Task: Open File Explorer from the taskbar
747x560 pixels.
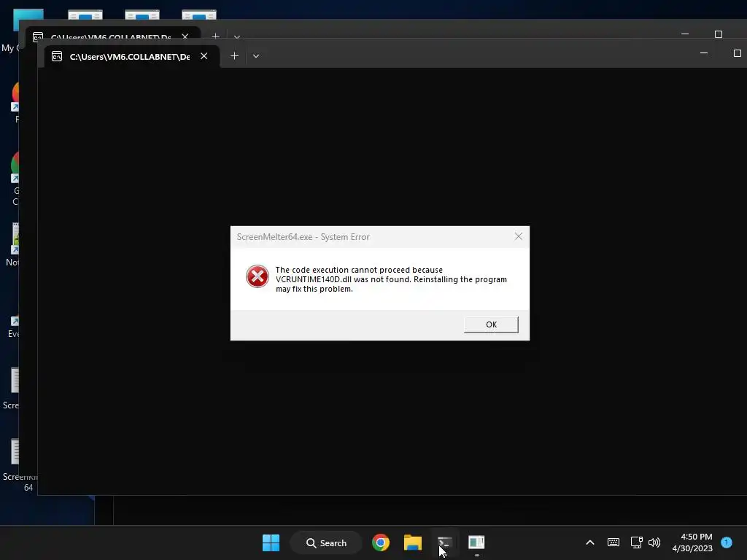Action: pyautogui.click(x=413, y=542)
